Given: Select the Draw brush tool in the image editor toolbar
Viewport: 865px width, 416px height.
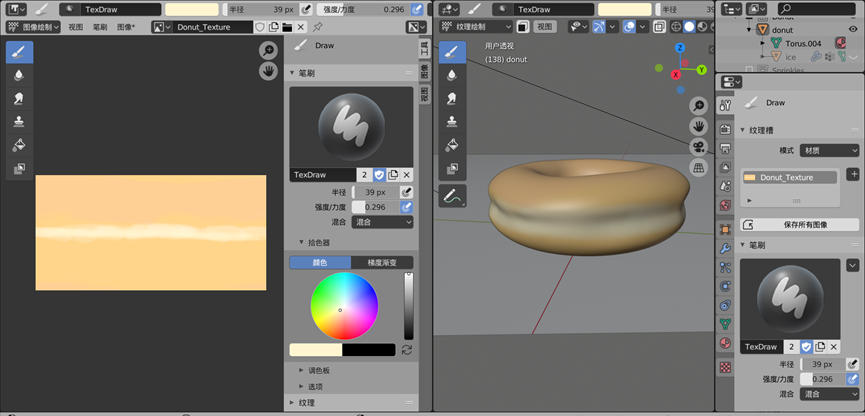Looking at the screenshot, I should [19, 52].
